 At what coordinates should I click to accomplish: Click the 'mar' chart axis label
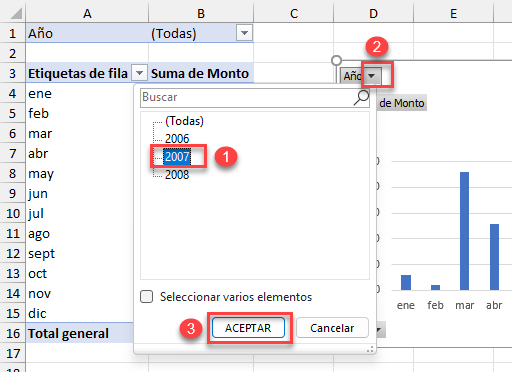(x=465, y=305)
